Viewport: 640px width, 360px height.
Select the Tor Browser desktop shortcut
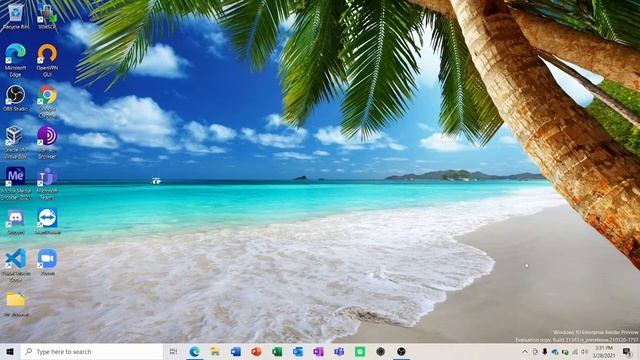(47, 142)
